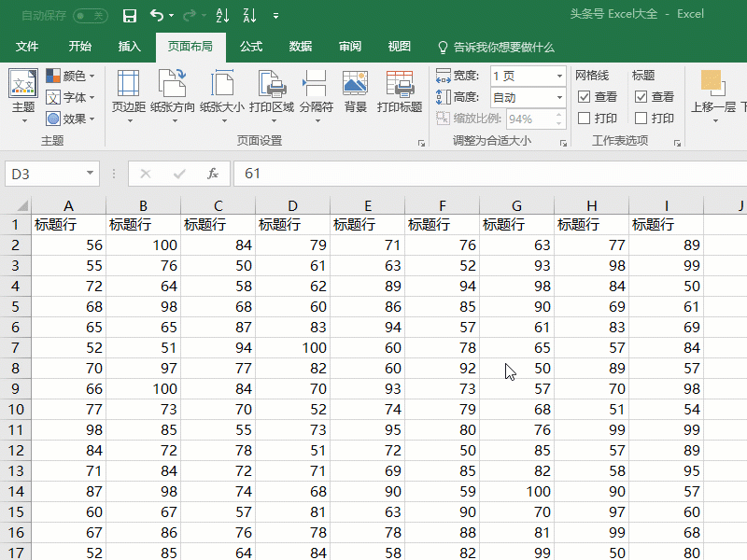Toggle 标题 查看 headings view checkbox
Viewport: 747px width, 560px height.
click(641, 97)
